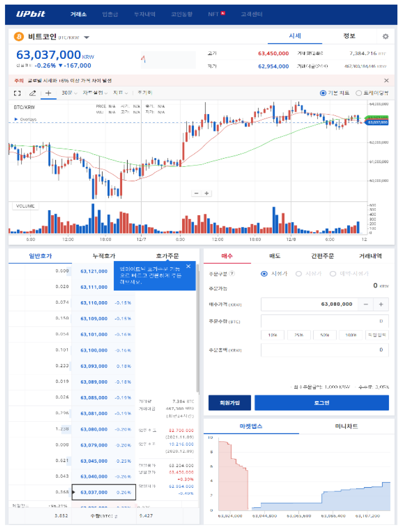Choose the 기본 차트 radio button
Viewport: 402px width, 532px height.
click(x=323, y=93)
